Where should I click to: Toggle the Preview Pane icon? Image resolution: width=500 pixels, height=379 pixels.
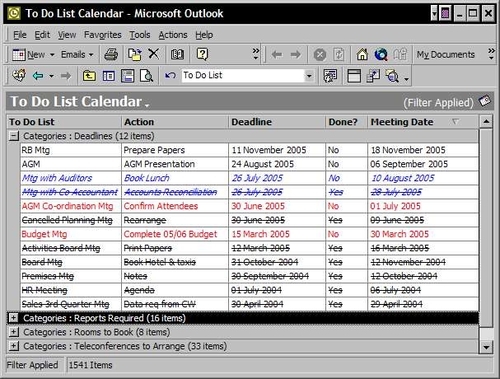128,76
